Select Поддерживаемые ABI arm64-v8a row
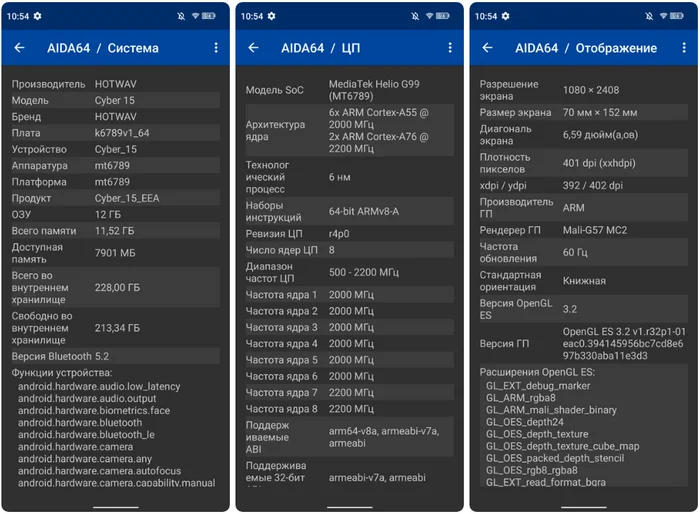Screen dimensions: 700x514 click(x=350, y=437)
